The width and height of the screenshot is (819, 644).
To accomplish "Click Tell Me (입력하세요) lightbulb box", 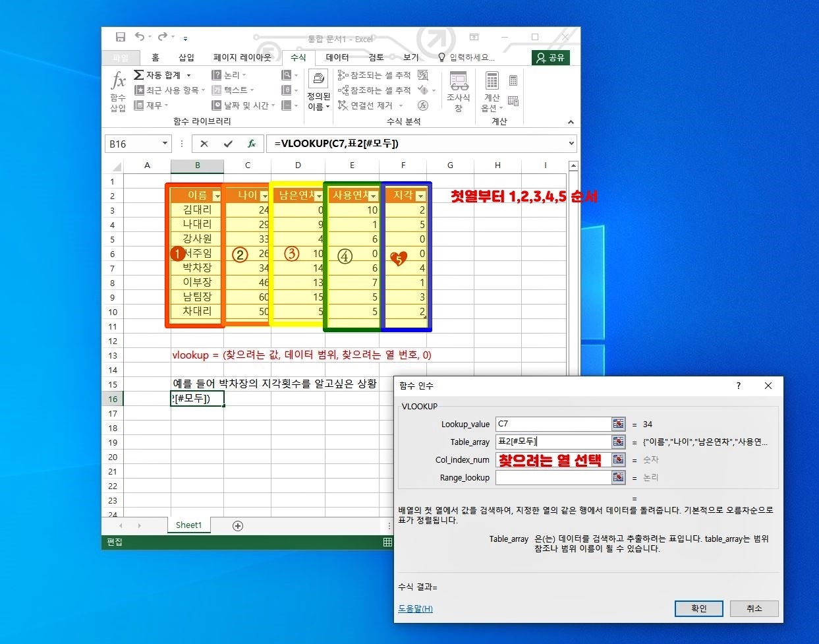I will 466,57.
